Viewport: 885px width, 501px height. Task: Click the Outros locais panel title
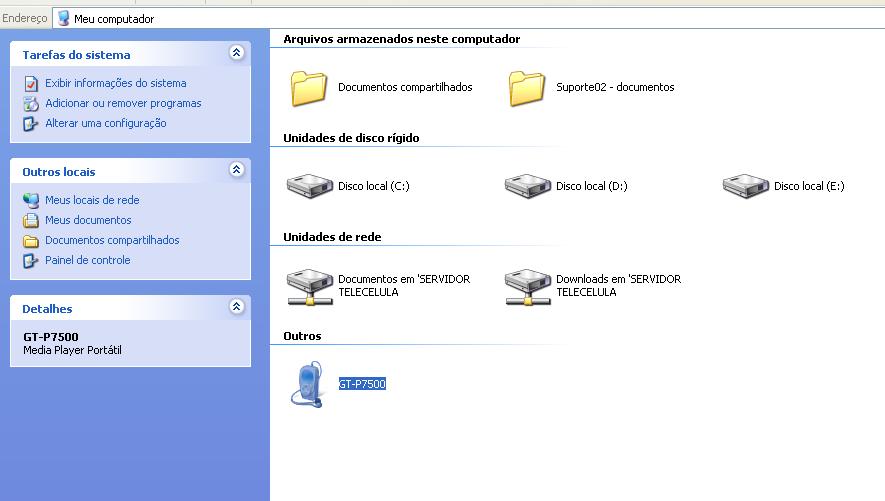[59, 172]
